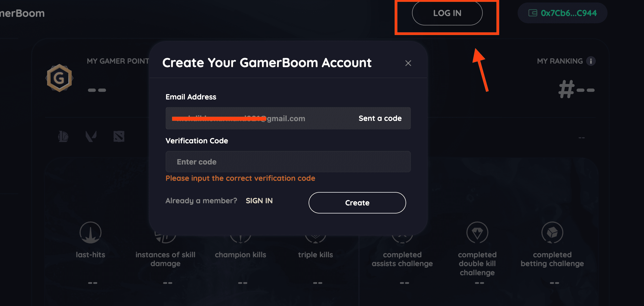Click the last-hits stat icon

pyautogui.click(x=91, y=232)
